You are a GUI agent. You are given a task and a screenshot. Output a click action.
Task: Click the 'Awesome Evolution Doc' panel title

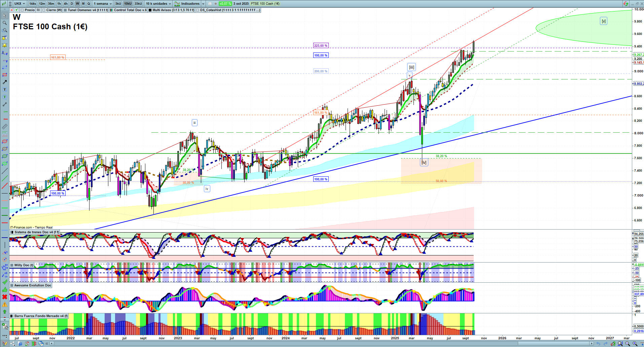pos(33,285)
